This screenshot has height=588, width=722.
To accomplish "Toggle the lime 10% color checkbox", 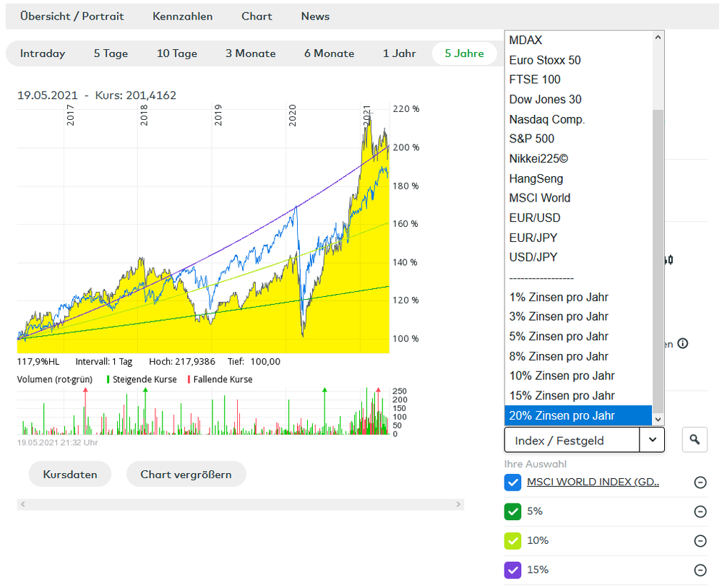I will coord(512,541).
